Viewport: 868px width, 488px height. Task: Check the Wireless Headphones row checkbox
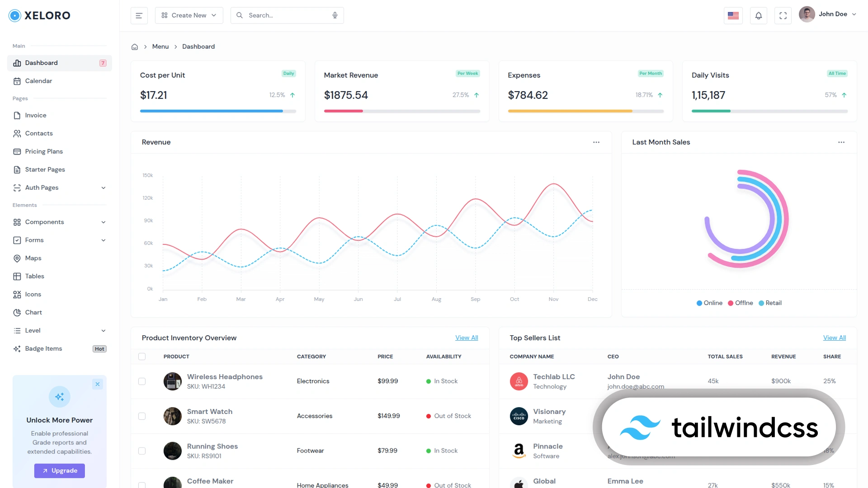point(142,381)
